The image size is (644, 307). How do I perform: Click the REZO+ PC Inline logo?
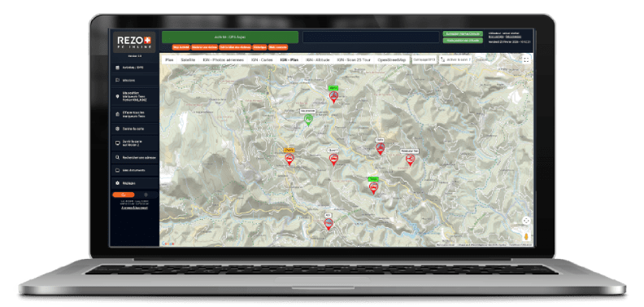134,42
